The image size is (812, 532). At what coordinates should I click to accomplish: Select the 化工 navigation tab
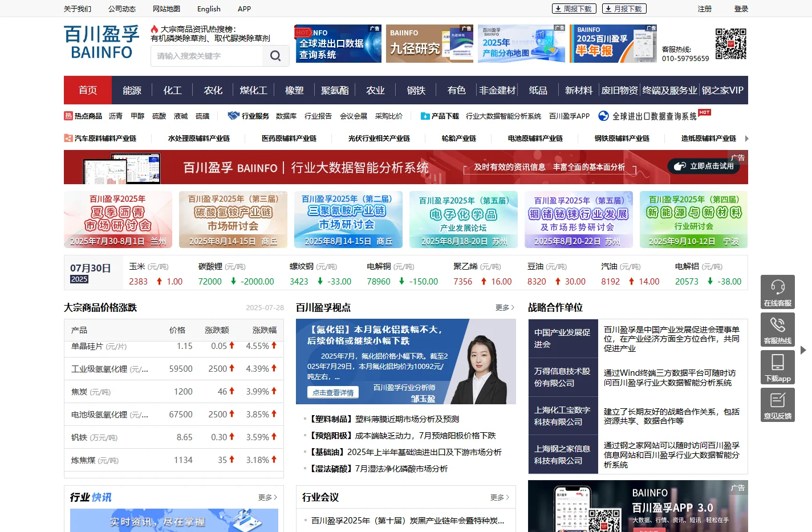[x=172, y=90]
